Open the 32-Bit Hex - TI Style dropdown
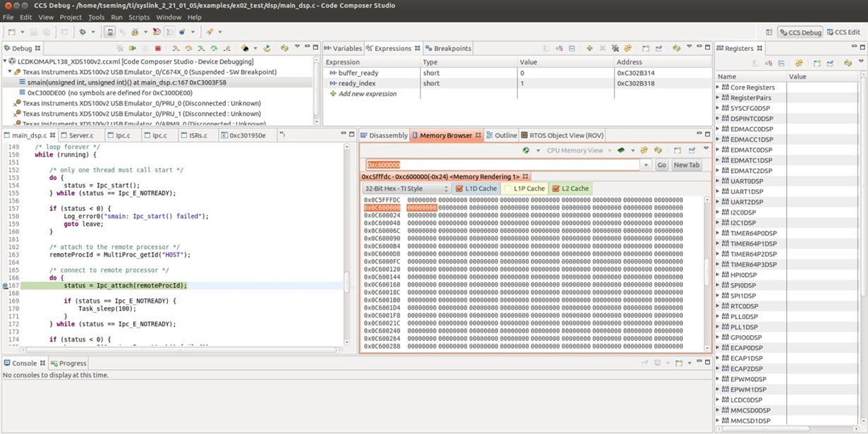 click(x=406, y=189)
